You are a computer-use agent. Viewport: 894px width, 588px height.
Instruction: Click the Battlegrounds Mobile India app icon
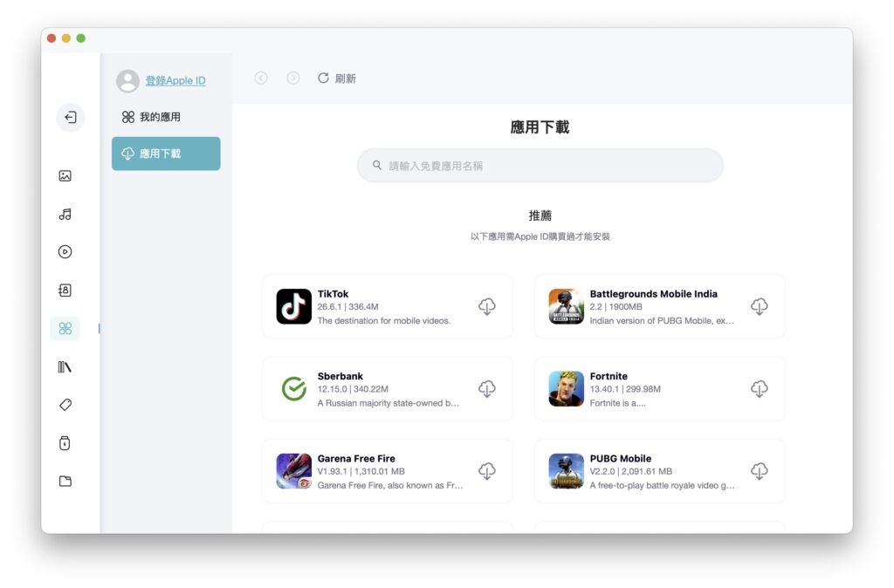[x=566, y=306]
